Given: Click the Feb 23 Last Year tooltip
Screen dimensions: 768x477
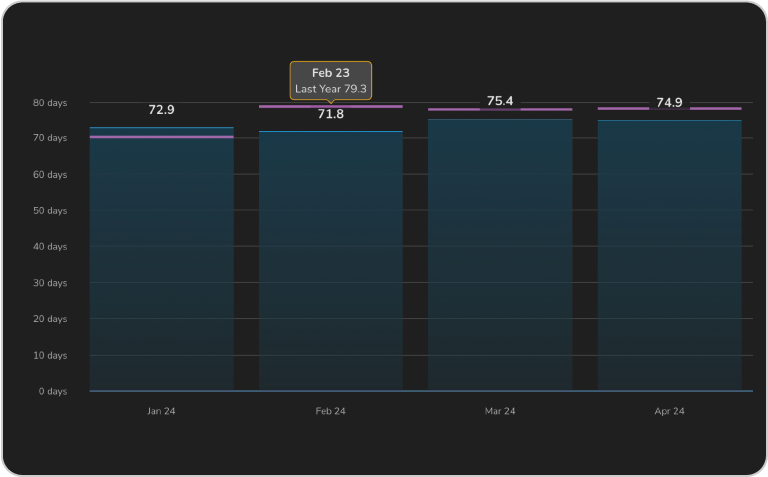Looking at the screenshot, I should tap(331, 81).
